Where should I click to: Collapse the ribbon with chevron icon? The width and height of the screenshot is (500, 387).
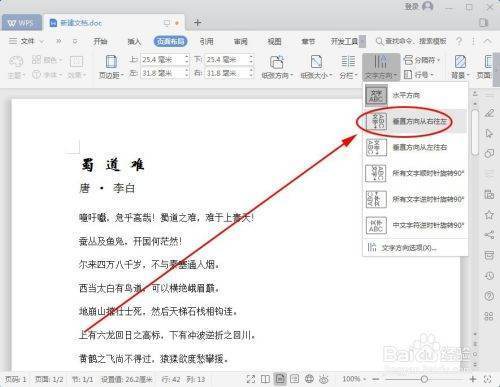(487, 41)
